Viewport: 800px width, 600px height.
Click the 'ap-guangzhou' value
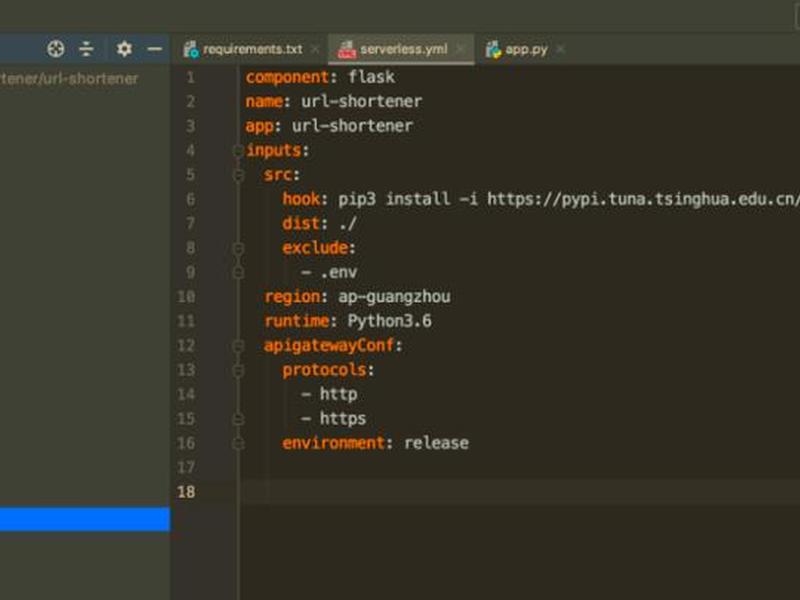[x=394, y=297]
